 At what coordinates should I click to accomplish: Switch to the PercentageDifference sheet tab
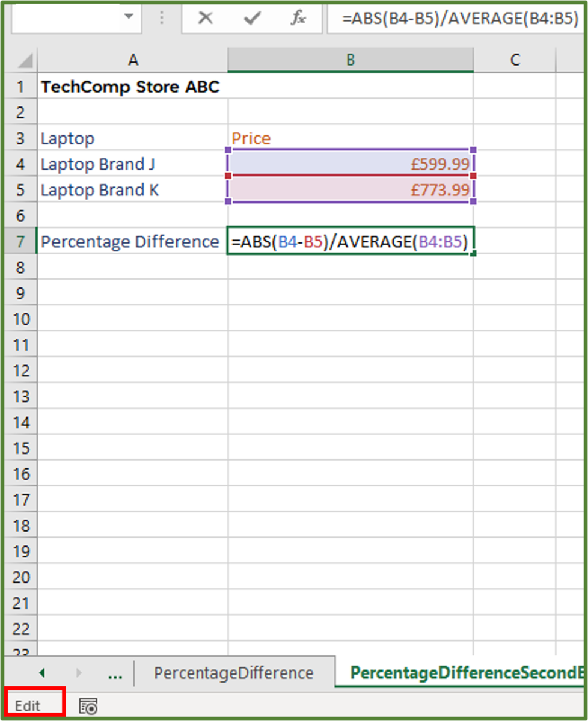[233, 673]
